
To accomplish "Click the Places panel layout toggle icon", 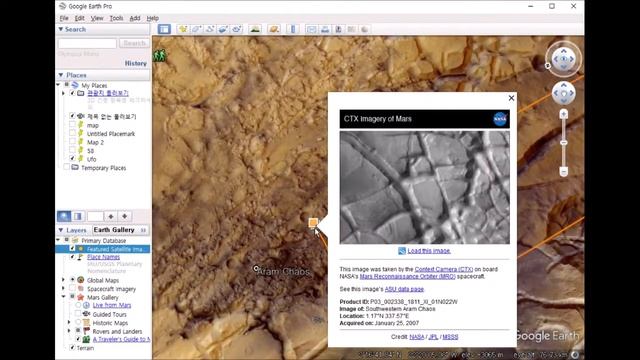I will pos(78,216).
